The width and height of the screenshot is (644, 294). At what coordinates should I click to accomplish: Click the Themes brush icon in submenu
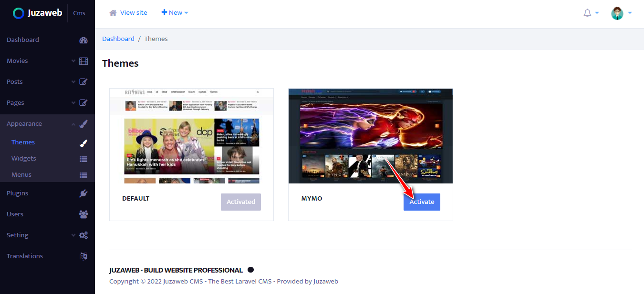pos(83,142)
